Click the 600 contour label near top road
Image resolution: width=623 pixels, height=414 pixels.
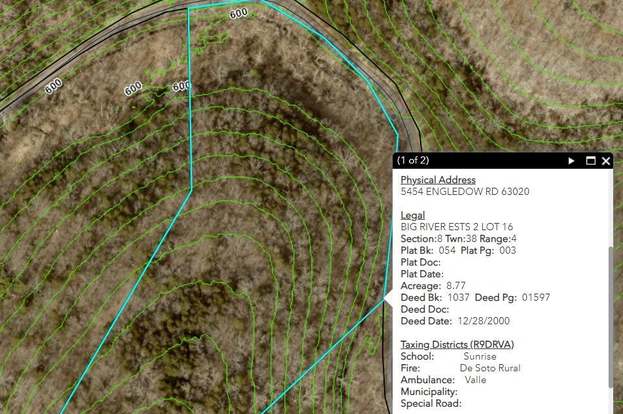[239, 14]
